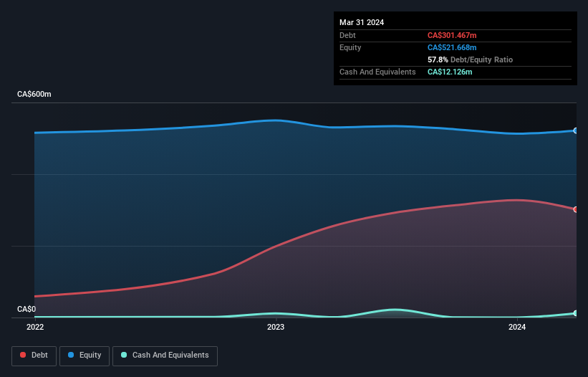
Task: Click the 2023 axis label
Action: coord(276,327)
